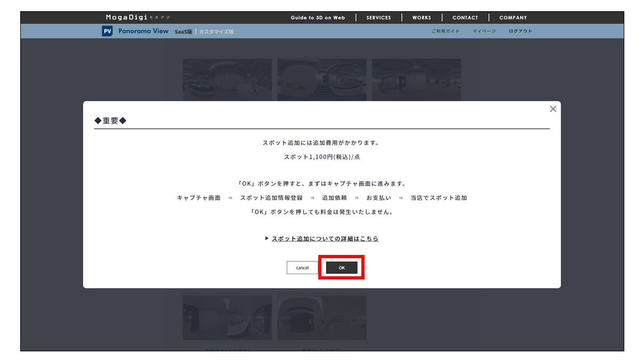Click the キャプチャ画面 step text
This screenshot has width=644, height=362.
pos(199,198)
